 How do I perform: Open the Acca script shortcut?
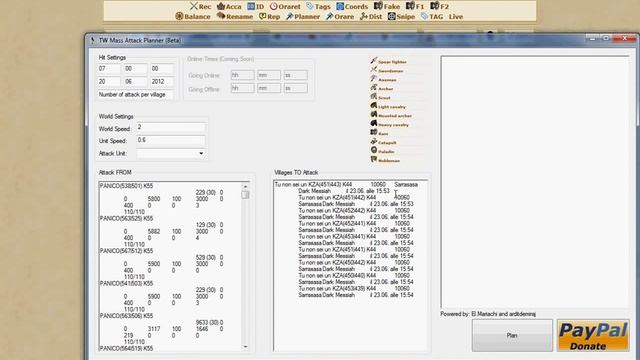(229, 6)
